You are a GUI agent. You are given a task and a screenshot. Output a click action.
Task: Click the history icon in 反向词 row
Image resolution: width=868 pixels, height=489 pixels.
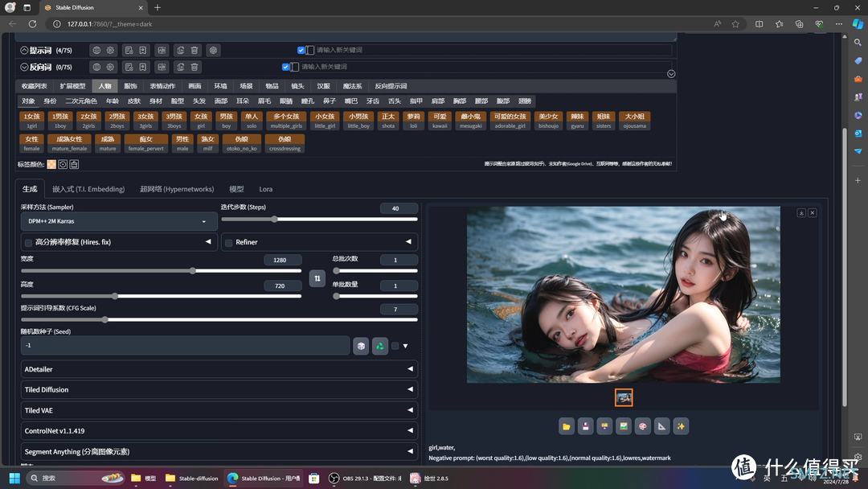(129, 67)
